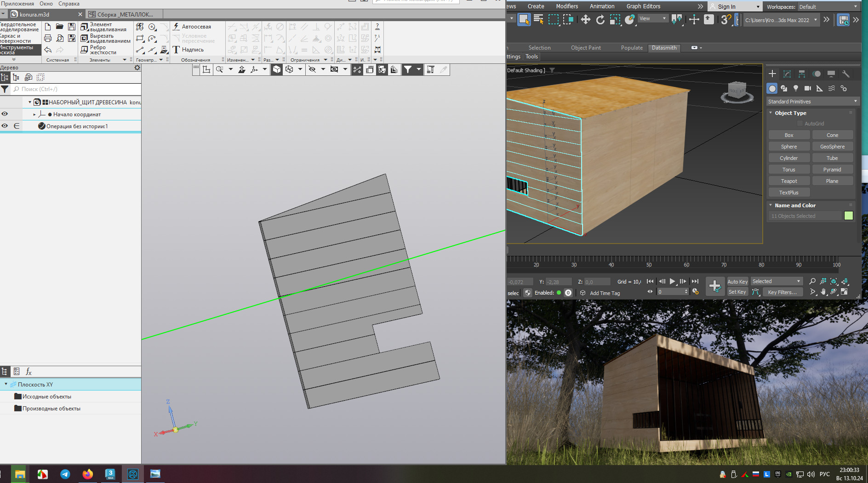This screenshot has height=483, width=868.
Task: Open Telegram from the taskbar
Action: click(x=65, y=474)
